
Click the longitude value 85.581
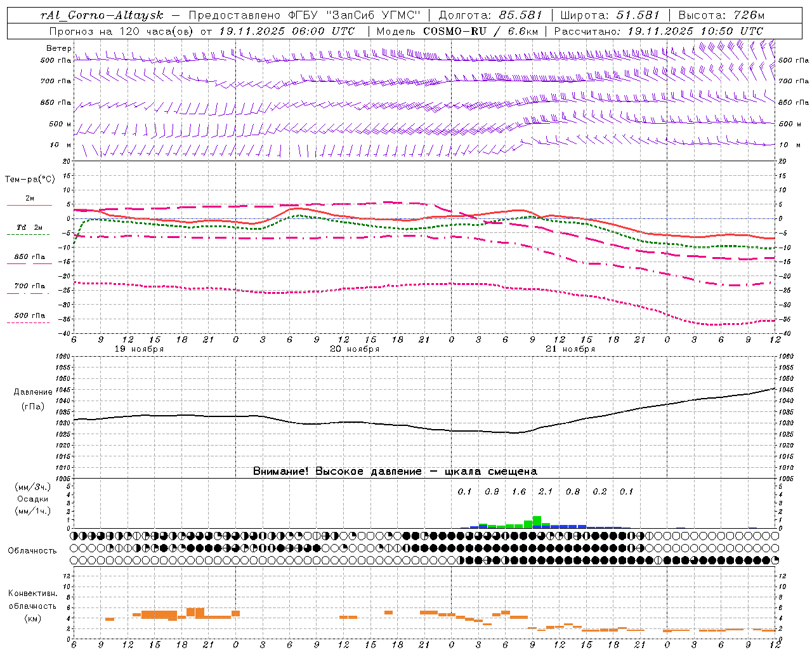[520, 15]
